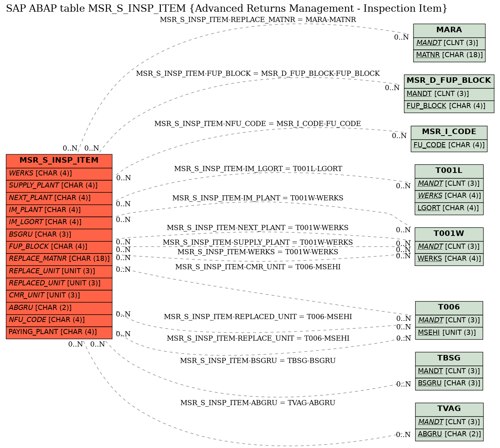This screenshot has height=448, width=500.
Task: Select the PAYING_PLANT [CHAR (4)] field row
Action: pos(59,332)
